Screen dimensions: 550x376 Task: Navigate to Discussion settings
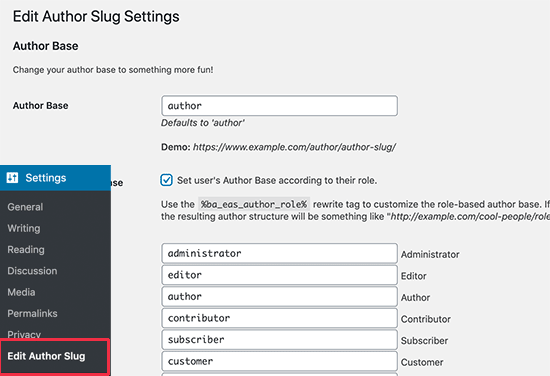tap(32, 271)
